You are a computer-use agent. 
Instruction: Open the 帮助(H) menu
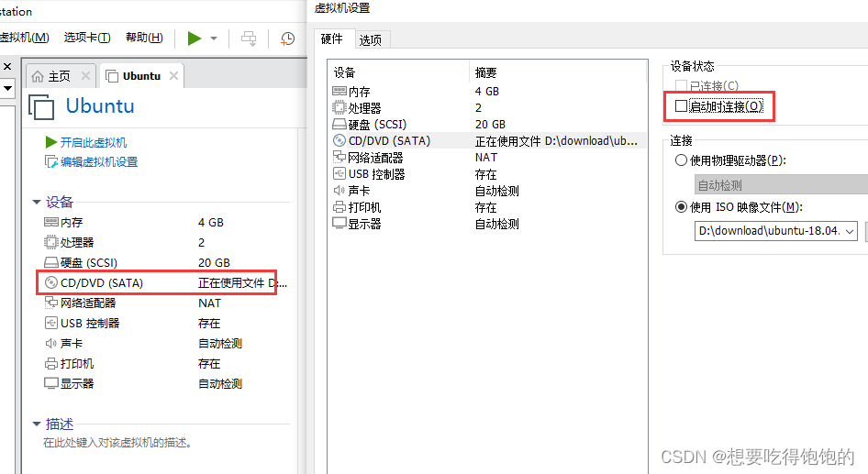click(x=144, y=37)
